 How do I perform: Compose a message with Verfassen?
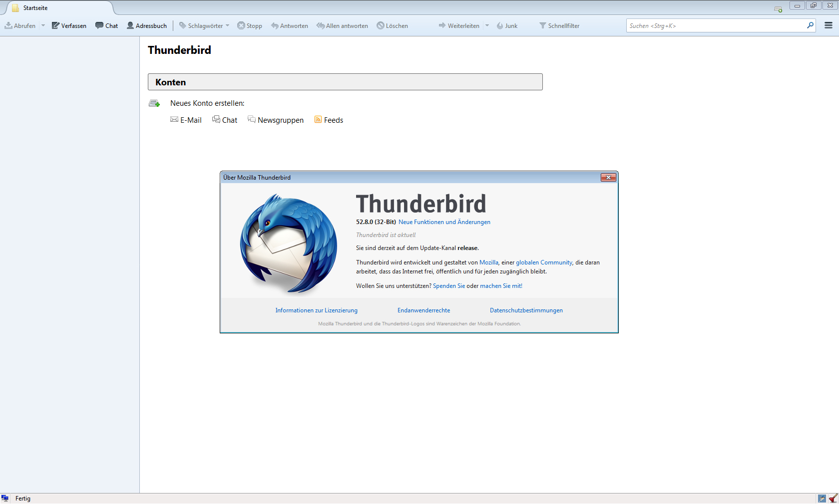click(69, 26)
